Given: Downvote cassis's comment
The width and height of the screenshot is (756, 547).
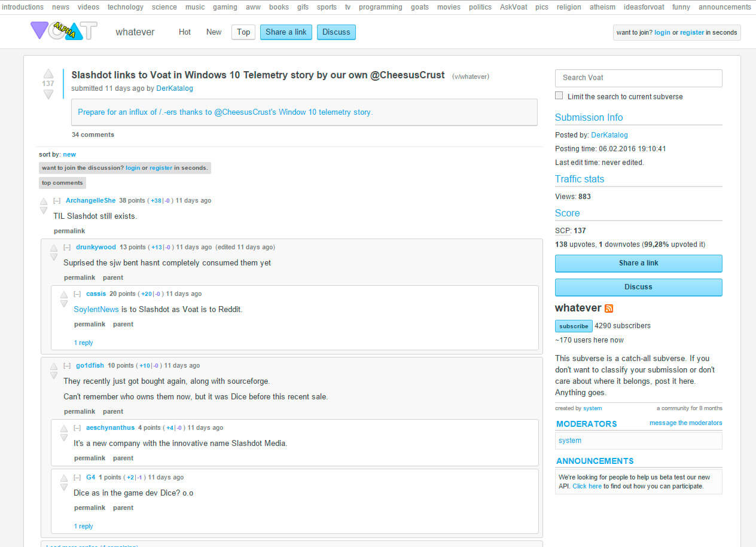Looking at the screenshot, I should tap(64, 304).
